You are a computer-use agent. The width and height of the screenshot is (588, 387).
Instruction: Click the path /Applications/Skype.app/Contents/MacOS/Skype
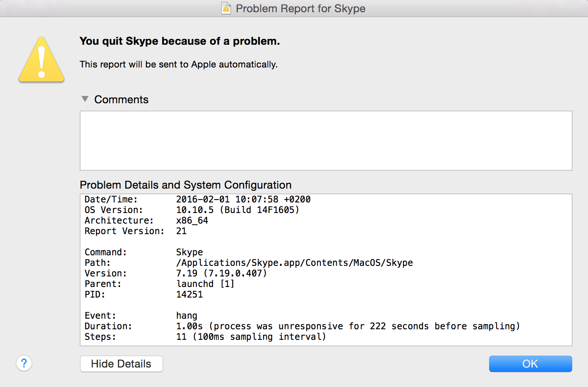pos(294,263)
